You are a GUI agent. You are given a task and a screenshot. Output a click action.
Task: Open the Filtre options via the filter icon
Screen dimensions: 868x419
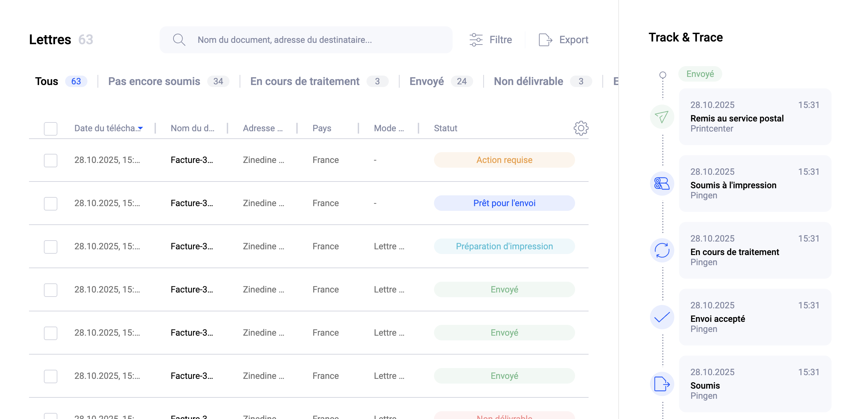point(476,39)
